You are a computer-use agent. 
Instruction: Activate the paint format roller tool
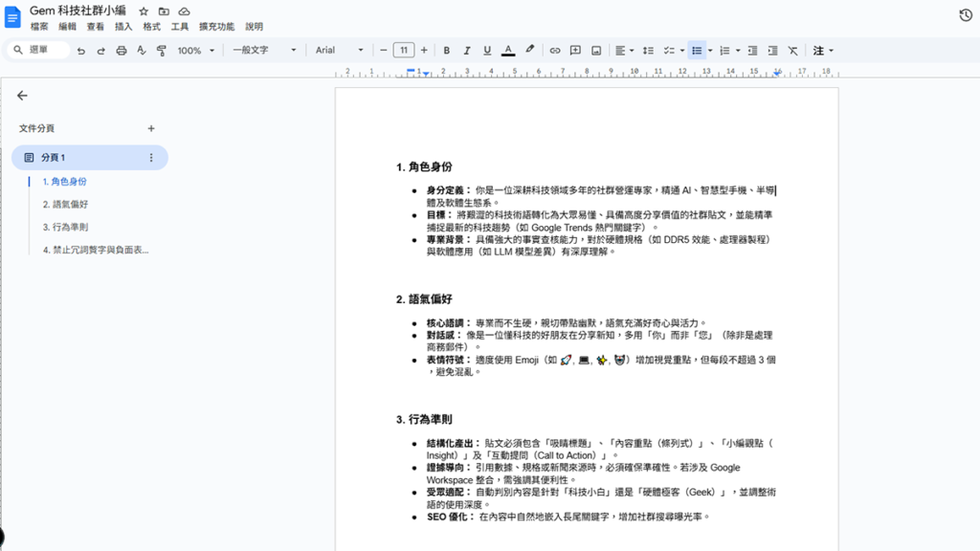pos(161,50)
